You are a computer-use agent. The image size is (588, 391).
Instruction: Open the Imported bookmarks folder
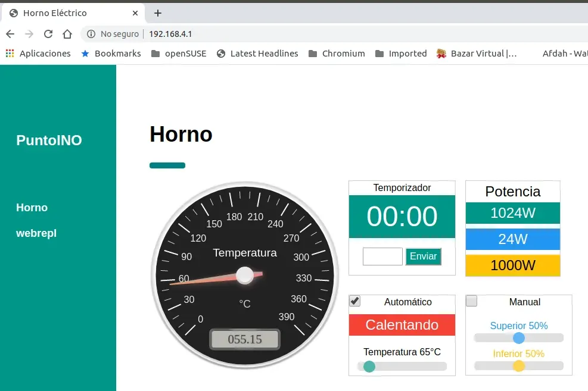pyautogui.click(x=401, y=54)
